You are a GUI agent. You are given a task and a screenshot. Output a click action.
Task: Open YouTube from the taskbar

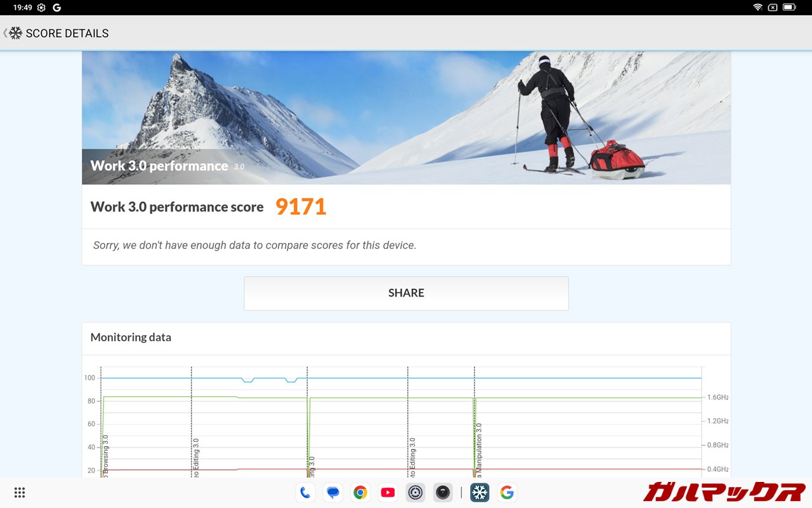pos(388,492)
